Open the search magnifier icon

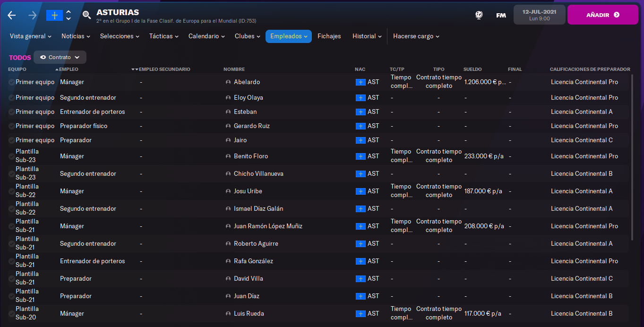point(86,15)
